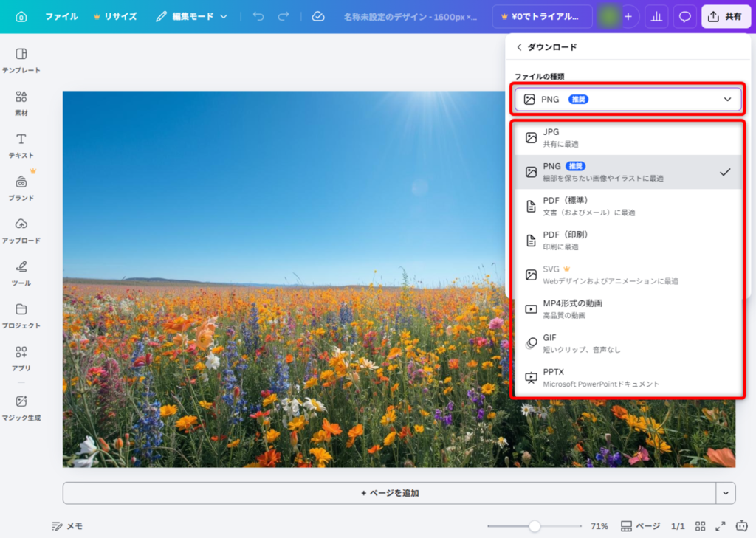Go to Canva home icon
This screenshot has height=538, width=756.
coord(21,17)
